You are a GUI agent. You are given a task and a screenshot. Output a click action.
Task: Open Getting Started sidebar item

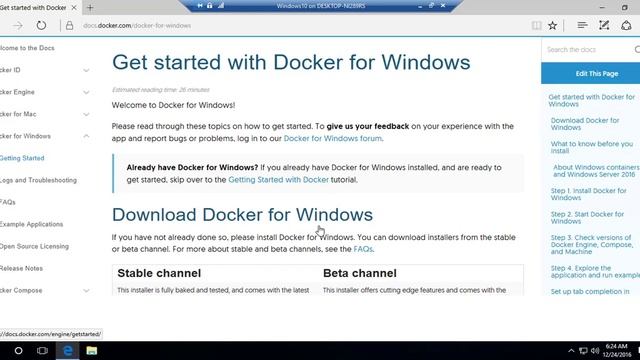(x=22, y=158)
